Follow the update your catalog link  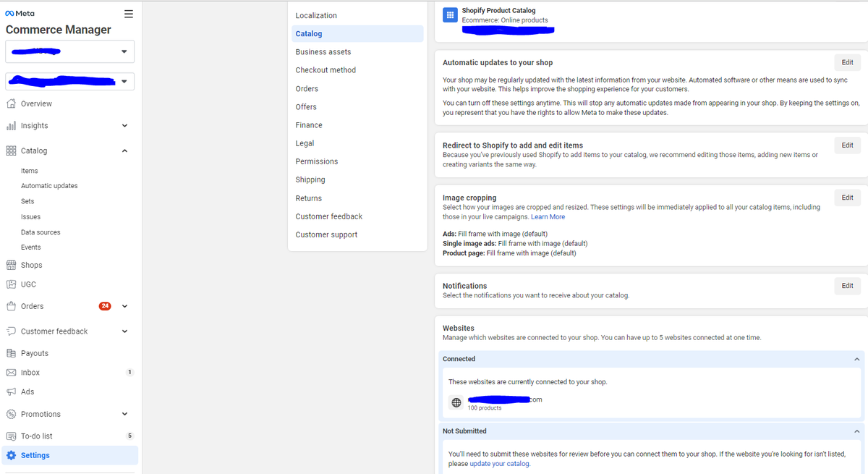coord(499,464)
